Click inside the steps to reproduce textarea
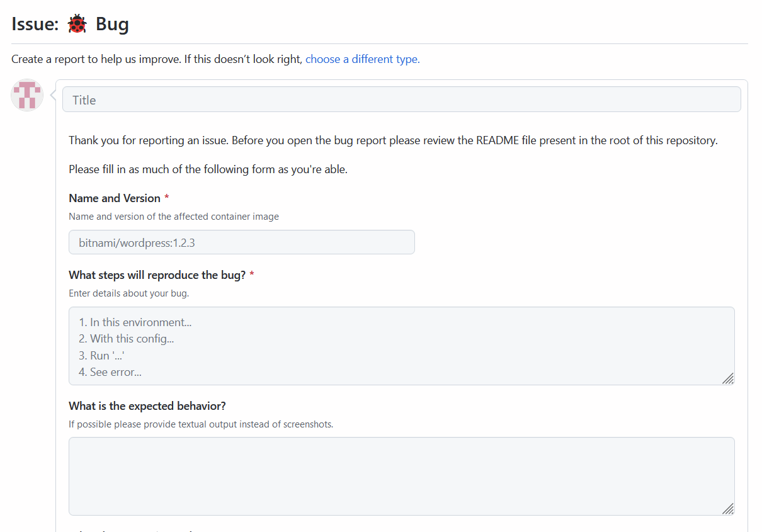This screenshot has height=532, width=762. [401, 346]
